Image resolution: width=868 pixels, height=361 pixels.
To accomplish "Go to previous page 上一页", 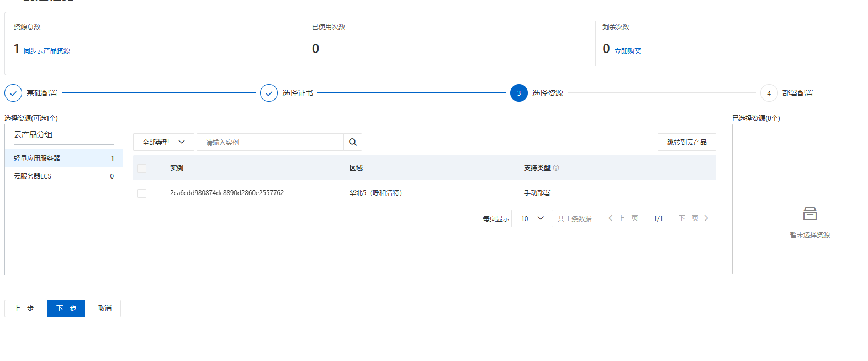I will [623, 218].
